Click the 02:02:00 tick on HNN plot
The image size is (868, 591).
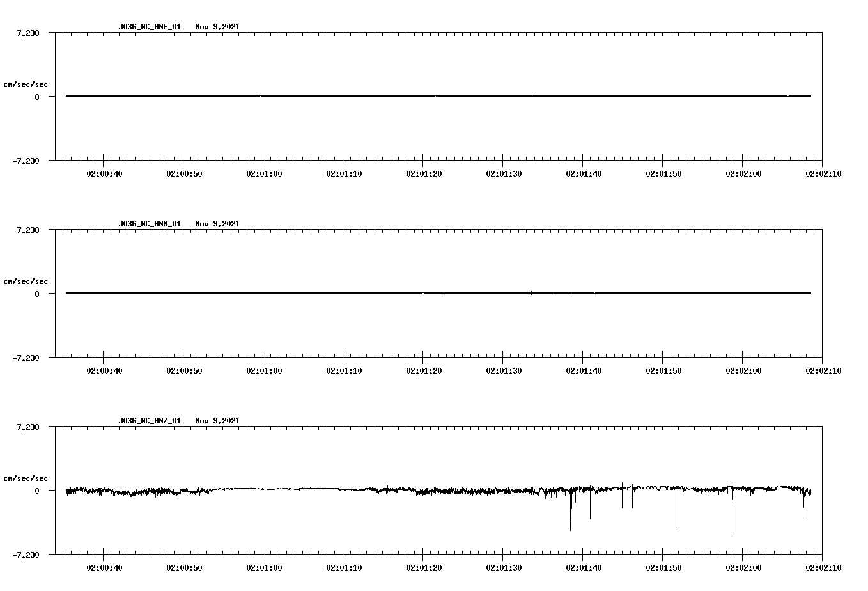[x=743, y=370]
